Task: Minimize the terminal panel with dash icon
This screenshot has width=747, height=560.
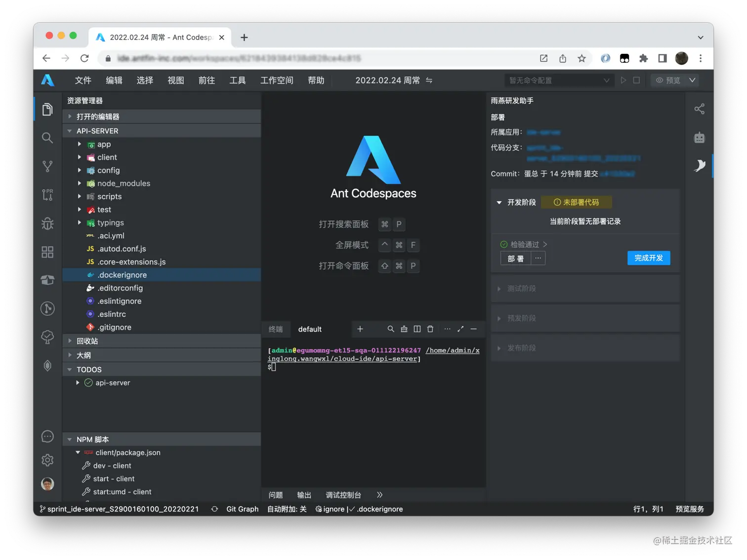Action: pos(474,329)
